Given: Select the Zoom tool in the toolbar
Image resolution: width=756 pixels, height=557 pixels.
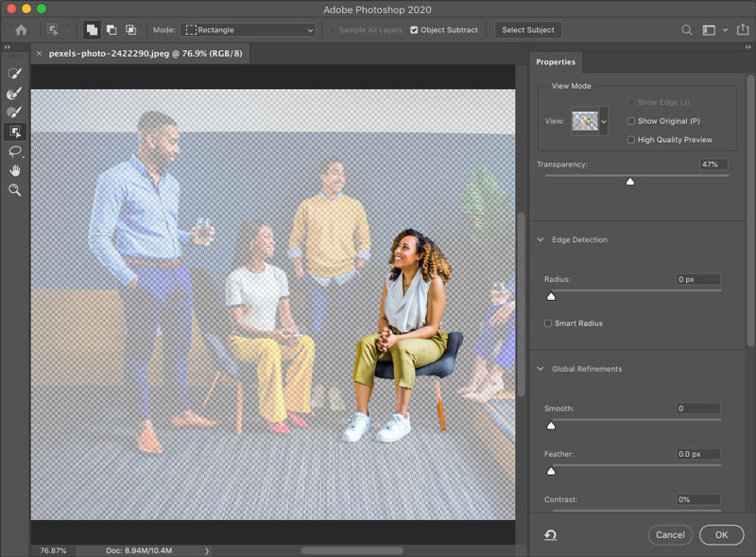Looking at the screenshot, I should [14, 190].
